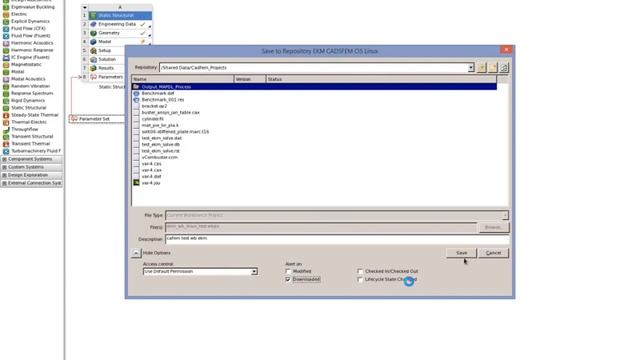Image resolution: width=640 pixels, height=360 pixels.
Task: Select cylinder.fil in the file list
Action: 153,119
